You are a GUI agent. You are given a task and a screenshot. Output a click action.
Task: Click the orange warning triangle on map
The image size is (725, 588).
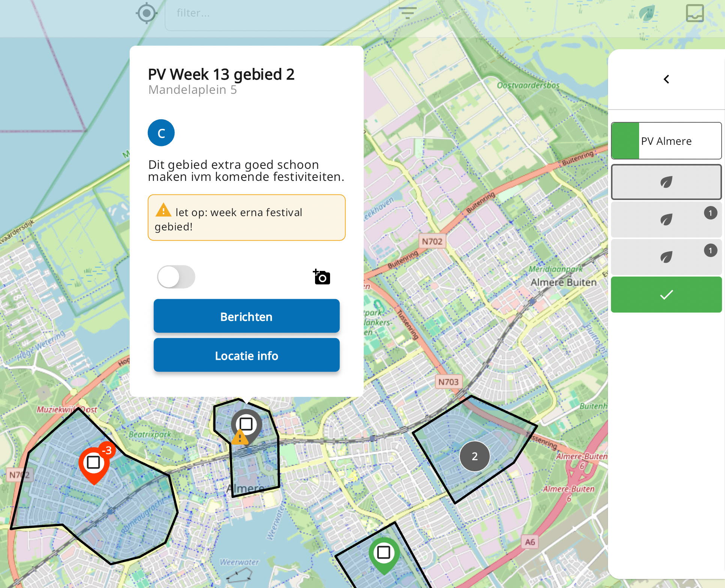240,438
